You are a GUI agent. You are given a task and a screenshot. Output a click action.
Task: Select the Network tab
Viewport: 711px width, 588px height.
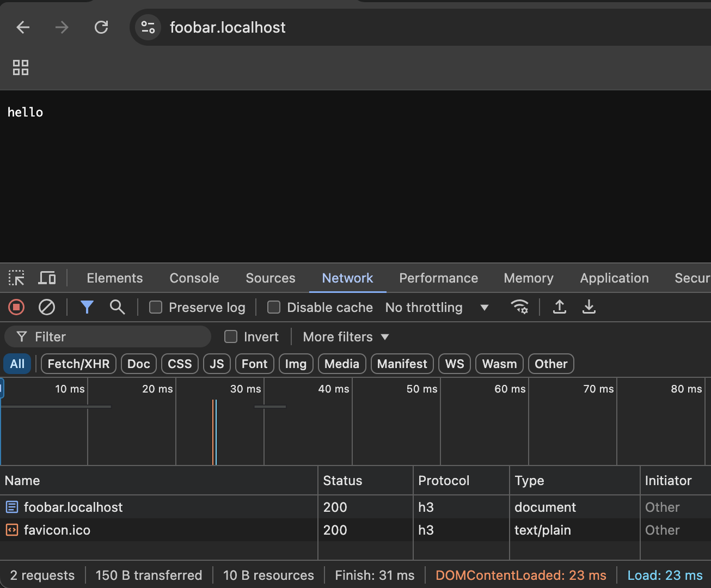[347, 278]
